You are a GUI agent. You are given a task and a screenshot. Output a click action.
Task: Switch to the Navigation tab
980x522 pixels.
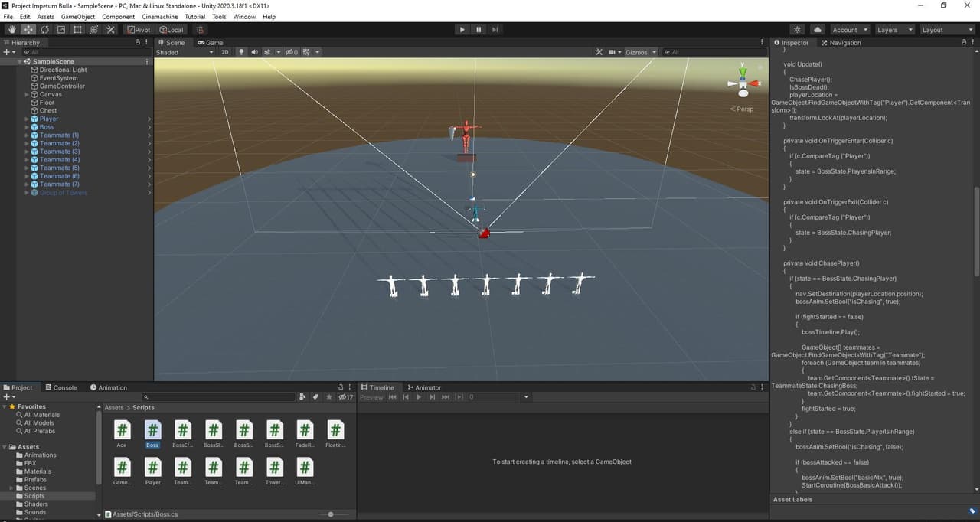pos(840,42)
